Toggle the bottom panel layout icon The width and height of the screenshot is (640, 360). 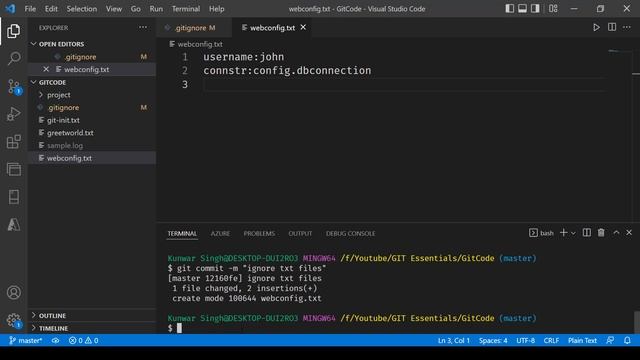522,9
